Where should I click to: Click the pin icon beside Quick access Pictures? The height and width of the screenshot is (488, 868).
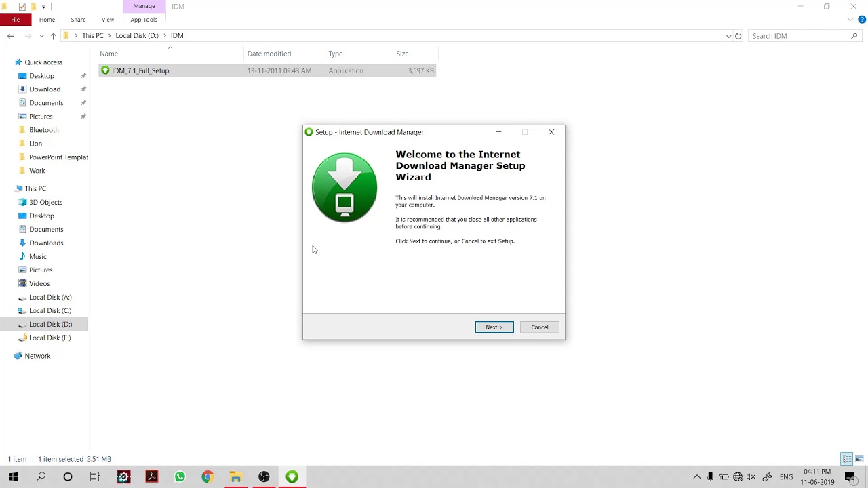[x=83, y=117]
